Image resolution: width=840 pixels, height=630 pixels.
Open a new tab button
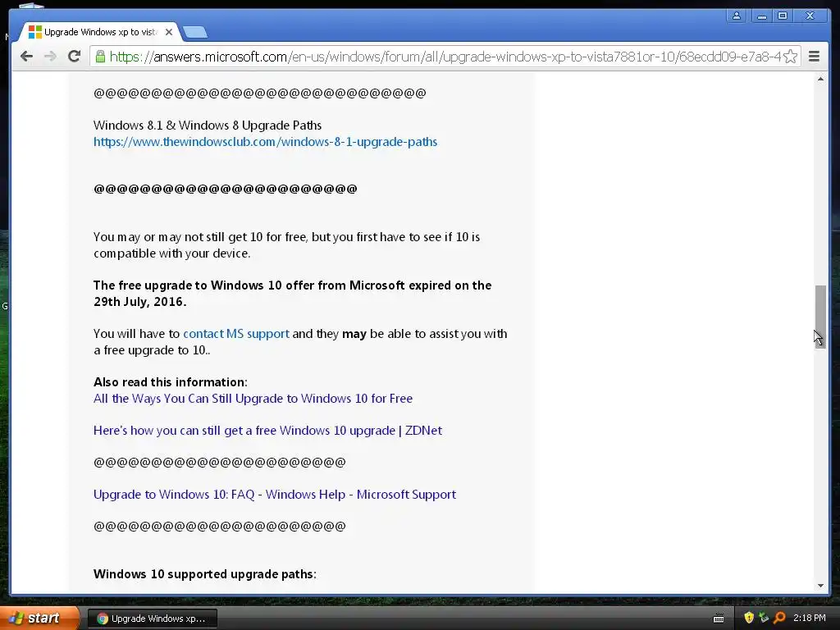coord(195,33)
